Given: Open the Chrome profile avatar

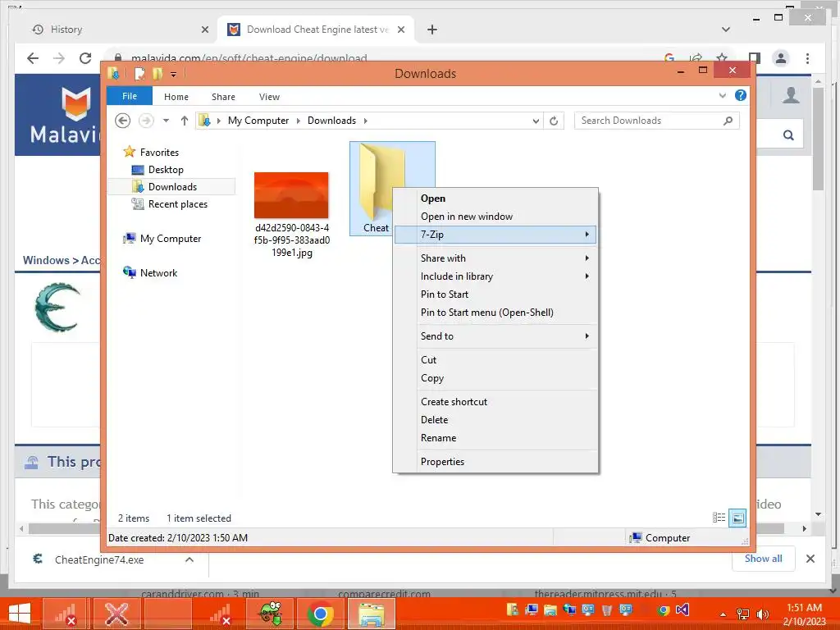Looking at the screenshot, I should tap(781, 58).
